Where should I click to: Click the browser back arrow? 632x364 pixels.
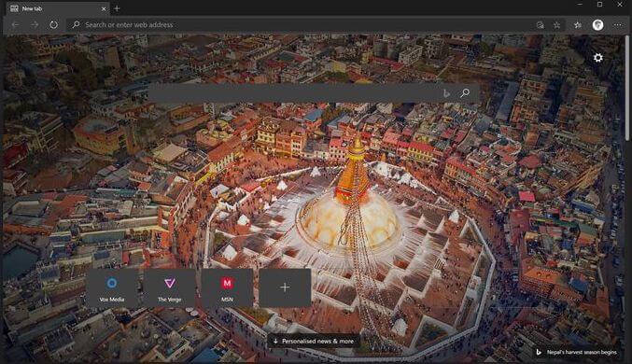[x=15, y=24]
